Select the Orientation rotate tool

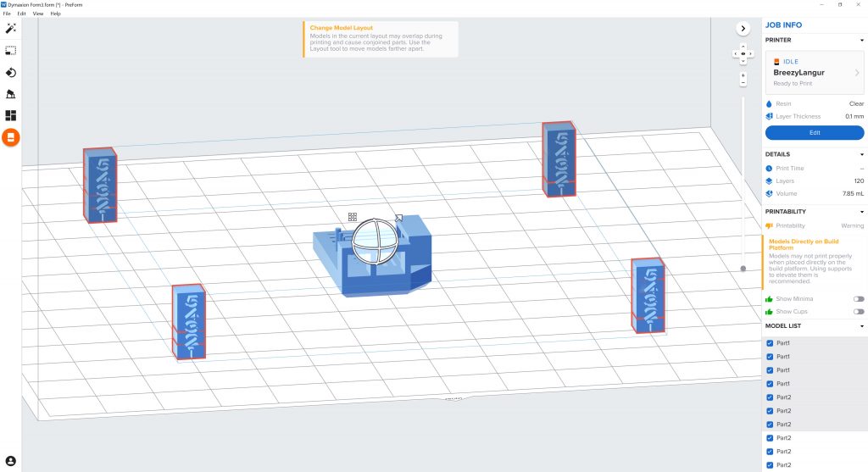[10, 73]
